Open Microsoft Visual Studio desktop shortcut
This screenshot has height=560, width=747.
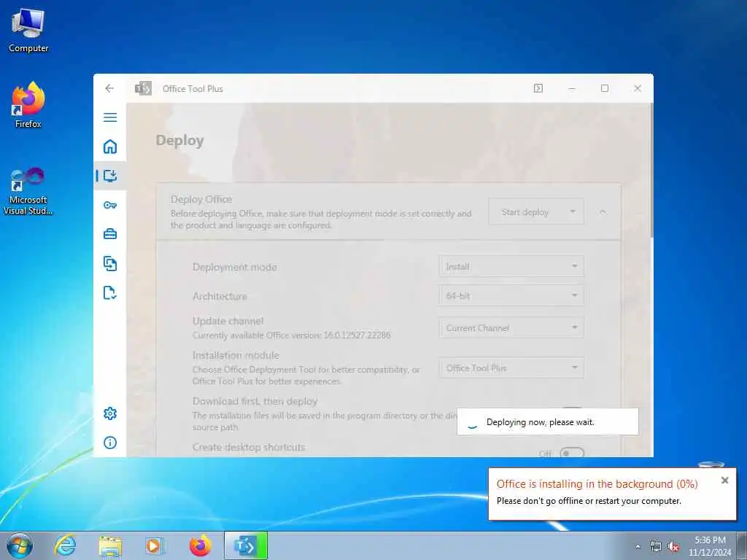tap(28, 192)
